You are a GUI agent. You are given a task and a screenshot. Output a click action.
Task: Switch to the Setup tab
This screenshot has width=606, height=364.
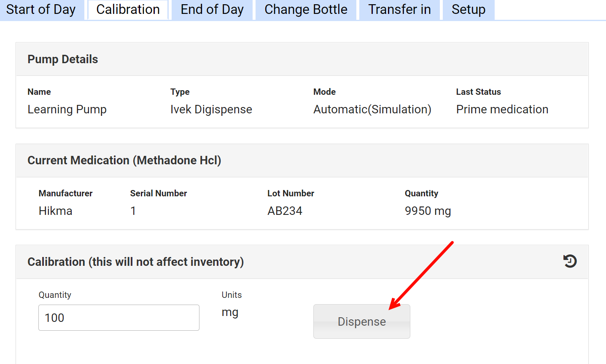(x=468, y=10)
